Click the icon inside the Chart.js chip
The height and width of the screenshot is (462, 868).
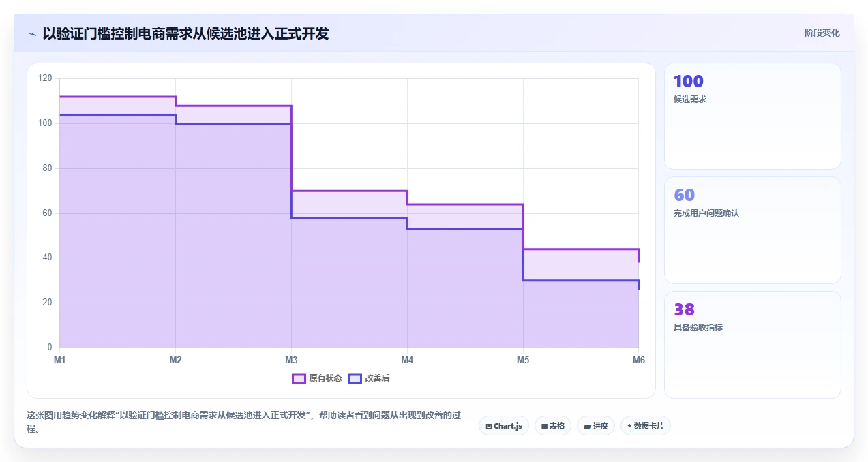pos(489,426)
